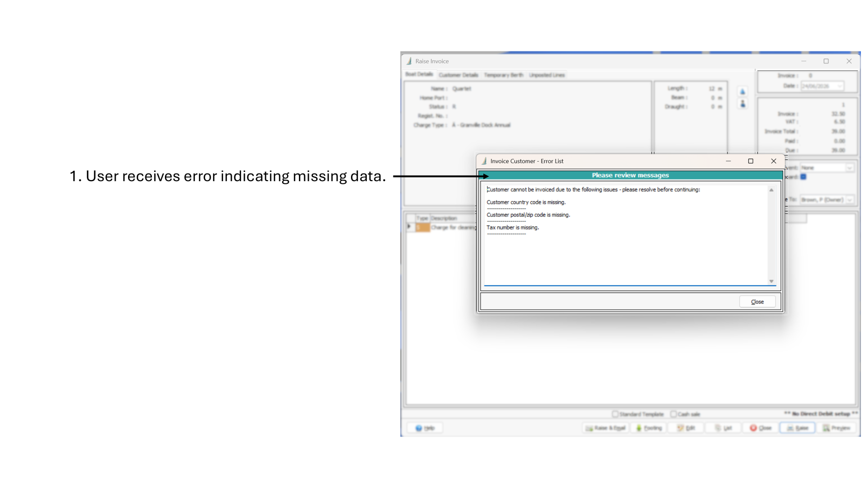Click the Footing button
The image size is (868, 488).
point(649,428)
